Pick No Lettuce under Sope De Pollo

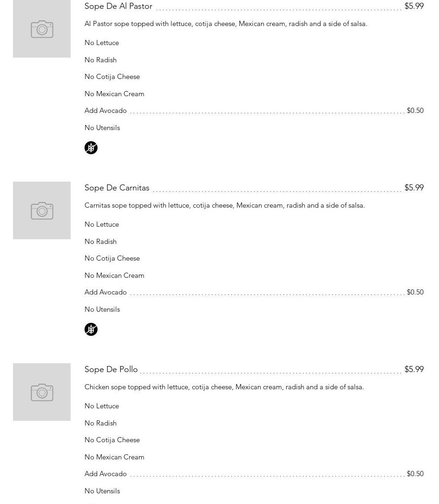click(102, 406)
